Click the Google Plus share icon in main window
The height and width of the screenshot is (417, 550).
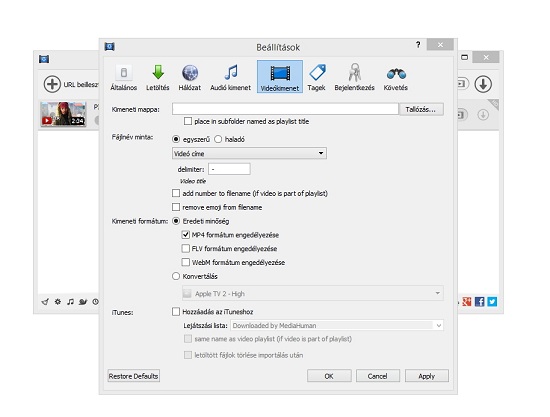467,302
